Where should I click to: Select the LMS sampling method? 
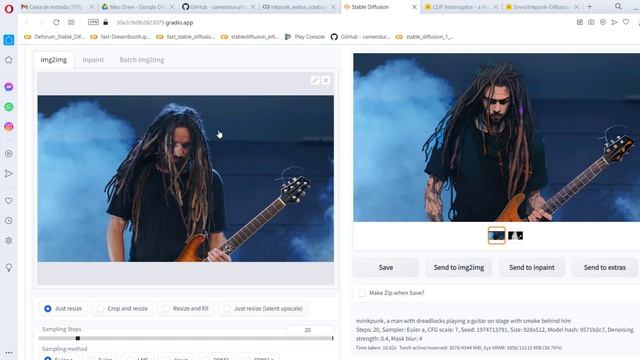pyautogui.click(x=138, y=358)
